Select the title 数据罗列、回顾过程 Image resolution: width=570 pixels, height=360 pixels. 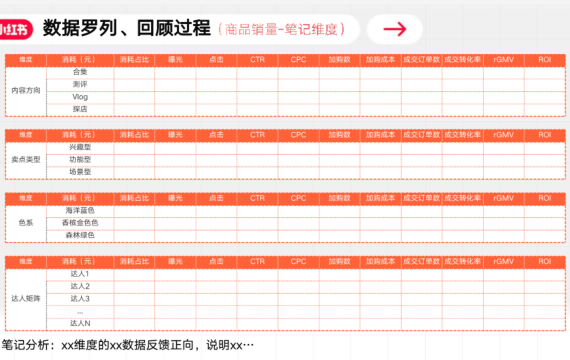click(x=127, y=28)
